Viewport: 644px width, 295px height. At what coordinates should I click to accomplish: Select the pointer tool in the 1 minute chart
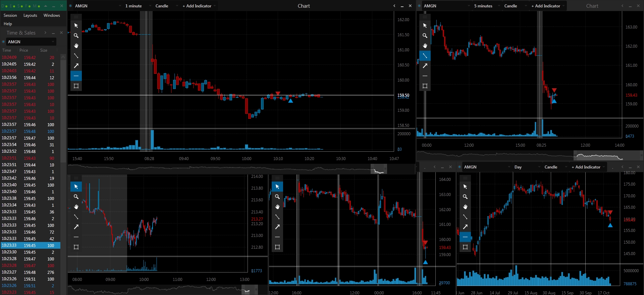tap(76, 26)
